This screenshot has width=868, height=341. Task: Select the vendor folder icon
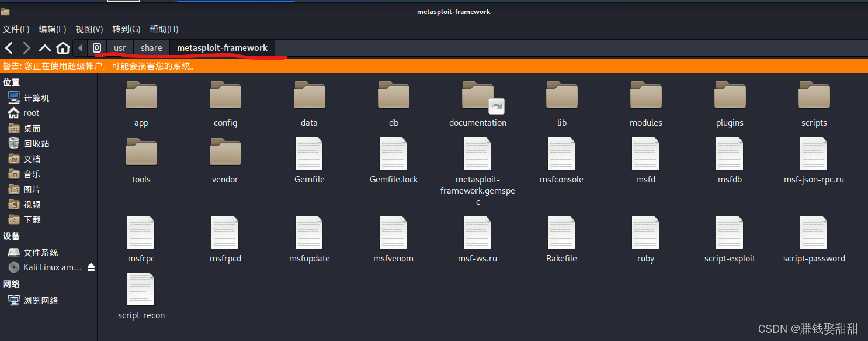pyautogui.click(x=225, y=151)
